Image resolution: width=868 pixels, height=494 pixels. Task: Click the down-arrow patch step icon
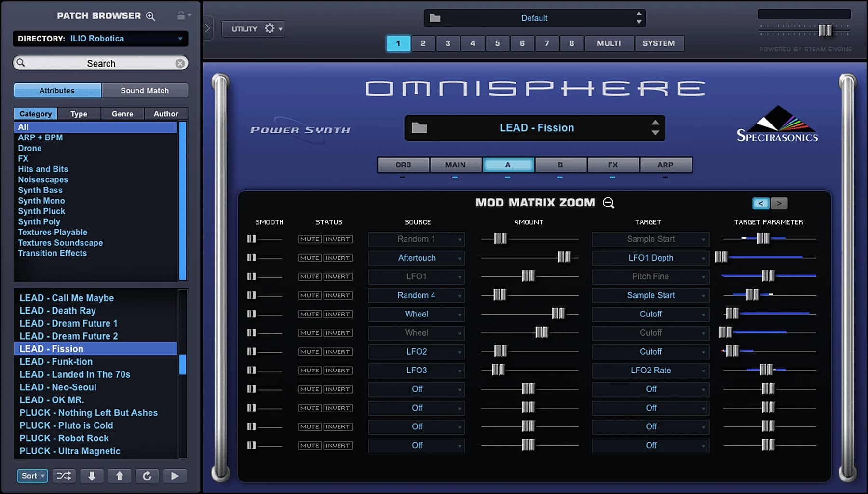pos(92,476)
